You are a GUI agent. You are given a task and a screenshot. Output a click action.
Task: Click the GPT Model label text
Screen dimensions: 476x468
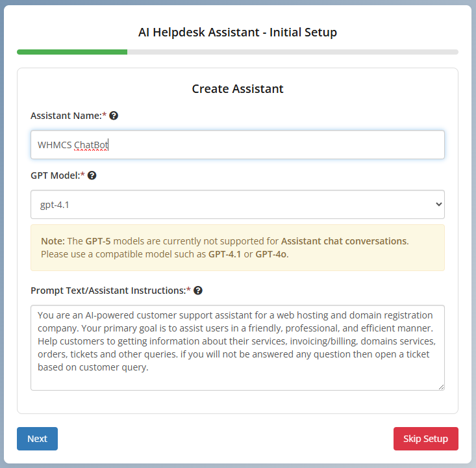pyautogui.click(x=55, y=175)
